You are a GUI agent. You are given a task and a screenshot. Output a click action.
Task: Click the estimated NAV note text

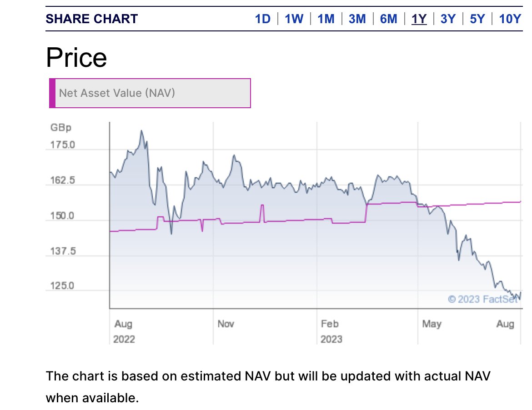click(268, 387)
